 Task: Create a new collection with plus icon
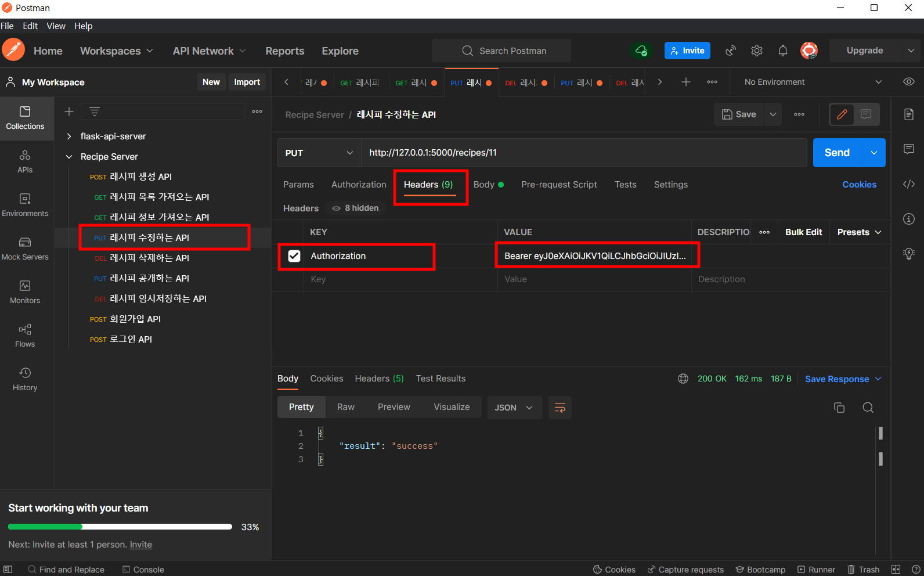[x=69, y=111]
